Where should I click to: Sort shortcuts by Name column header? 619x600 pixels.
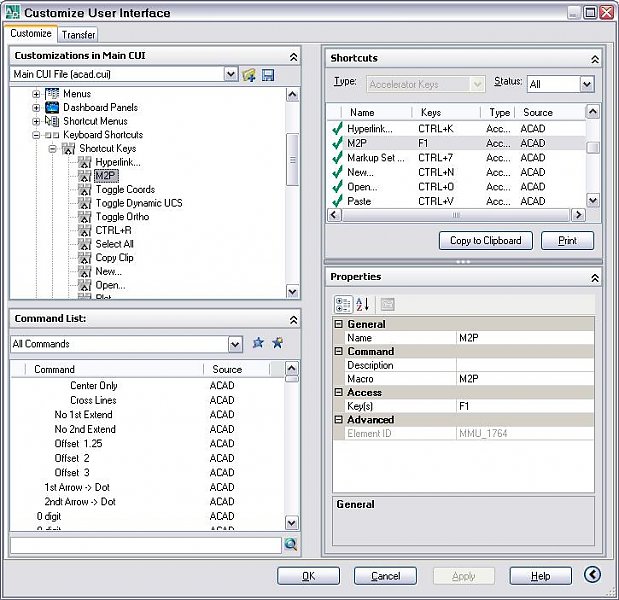375,112
